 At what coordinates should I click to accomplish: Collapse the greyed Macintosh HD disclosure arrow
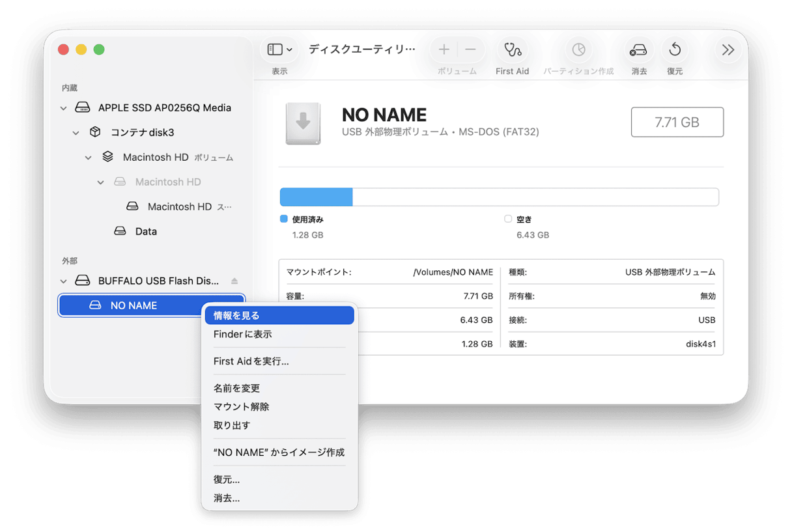(101, 182)
